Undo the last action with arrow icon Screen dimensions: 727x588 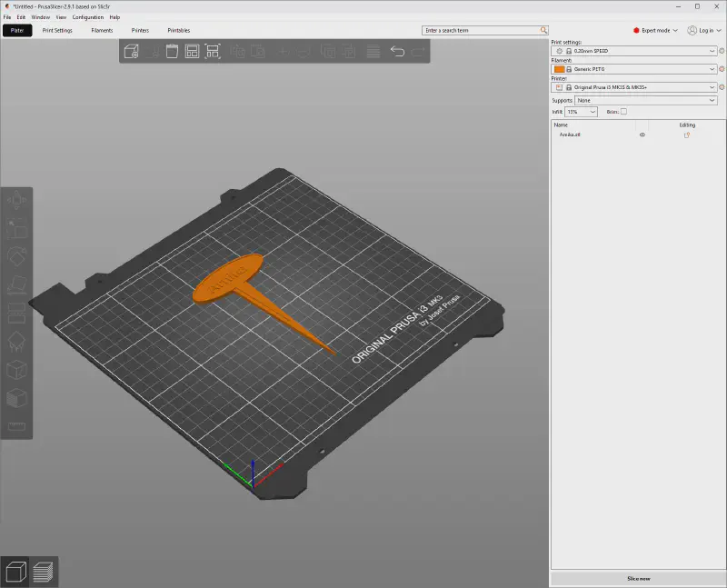pyautogui.click(x=397, y=52)
